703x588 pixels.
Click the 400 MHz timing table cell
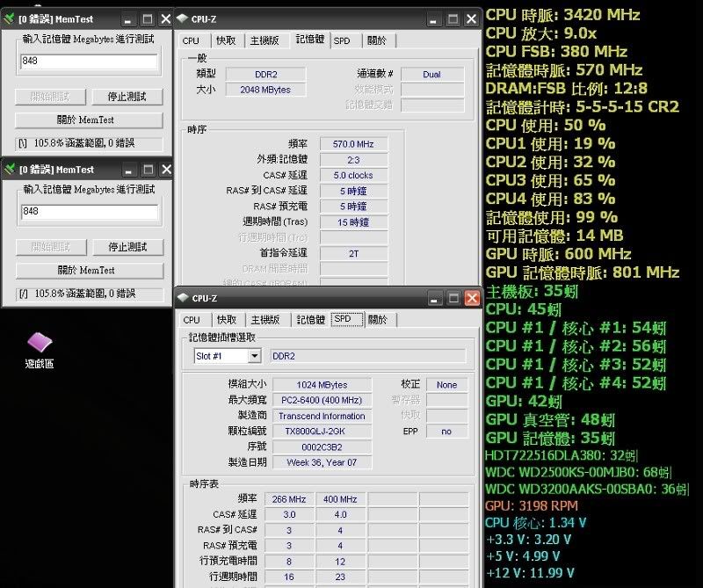coord(340,499)
